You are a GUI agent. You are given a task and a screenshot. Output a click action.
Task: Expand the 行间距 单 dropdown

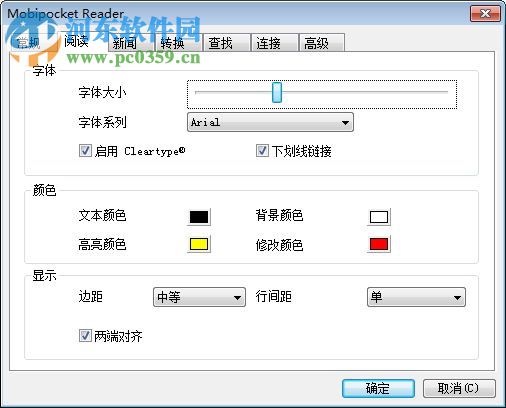point(416,297)
